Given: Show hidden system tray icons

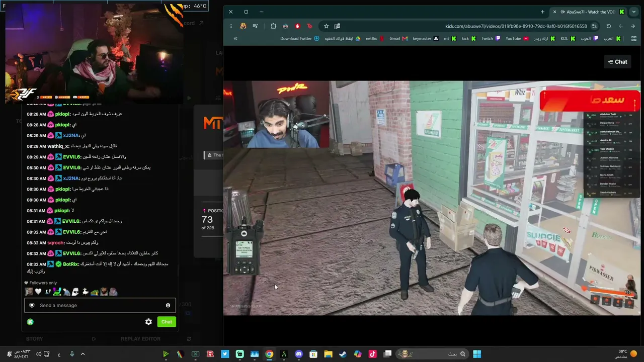Looking at the screenshot, I should [x=83, y=354].
